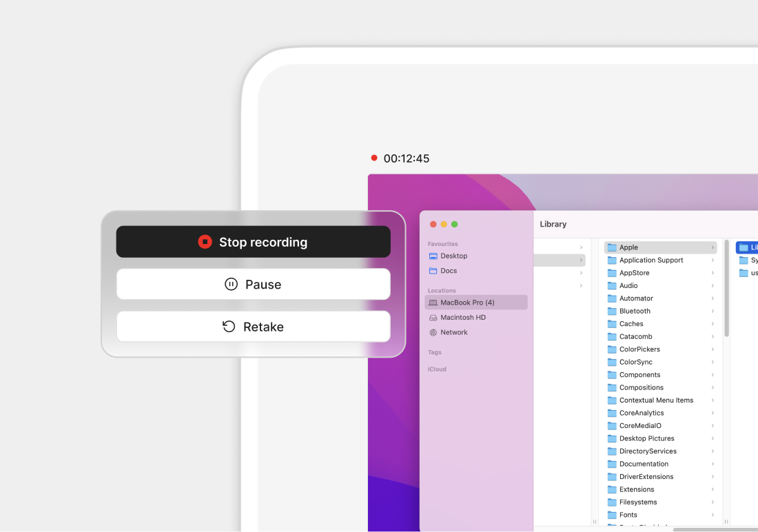The height and width of the screenshot is (532, 758).
Task: Click the AppStore folder icon
Action: tap(612, 273)
